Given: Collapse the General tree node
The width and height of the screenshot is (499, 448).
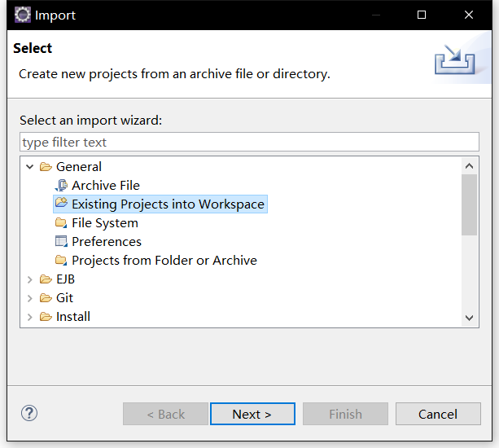Looking at the screenshot, I should (30, 167).
